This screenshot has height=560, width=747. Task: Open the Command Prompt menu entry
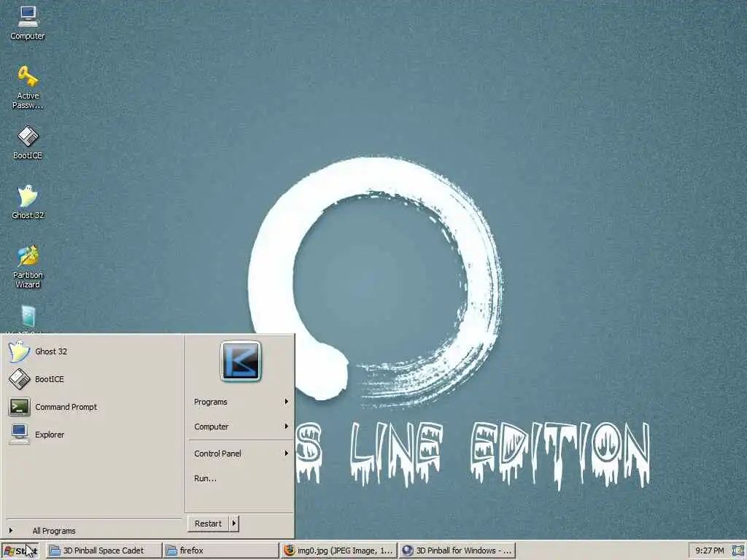coord(66,407)
